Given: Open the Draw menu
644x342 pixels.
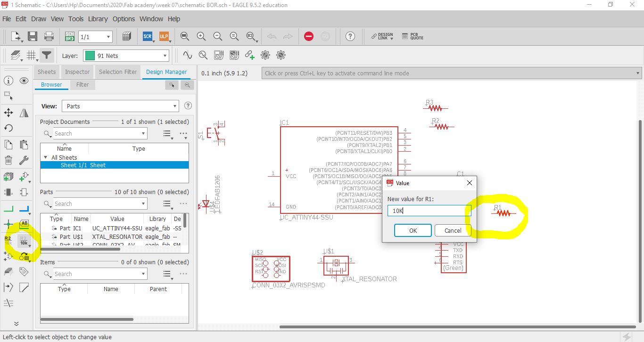Looking at the screenshot, I should tap(39, 19).
